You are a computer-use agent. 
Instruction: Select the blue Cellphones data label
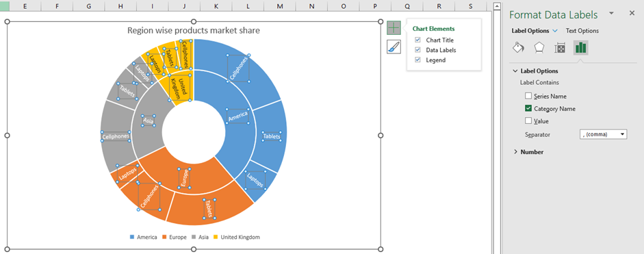point(239,68)
